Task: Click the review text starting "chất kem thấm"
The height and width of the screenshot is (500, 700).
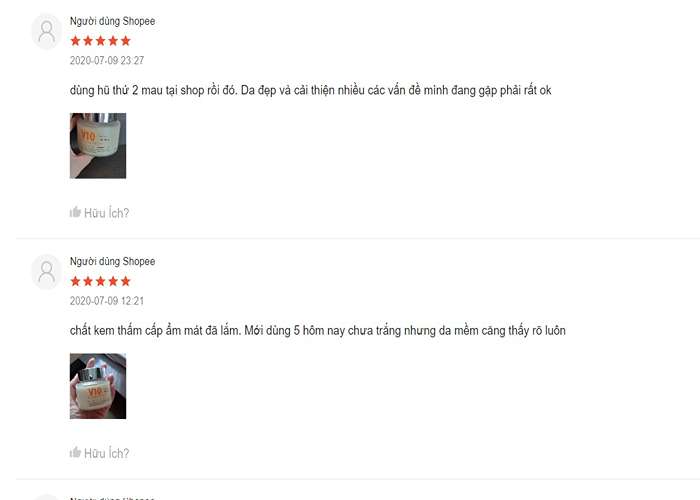Action: [318, 331]
